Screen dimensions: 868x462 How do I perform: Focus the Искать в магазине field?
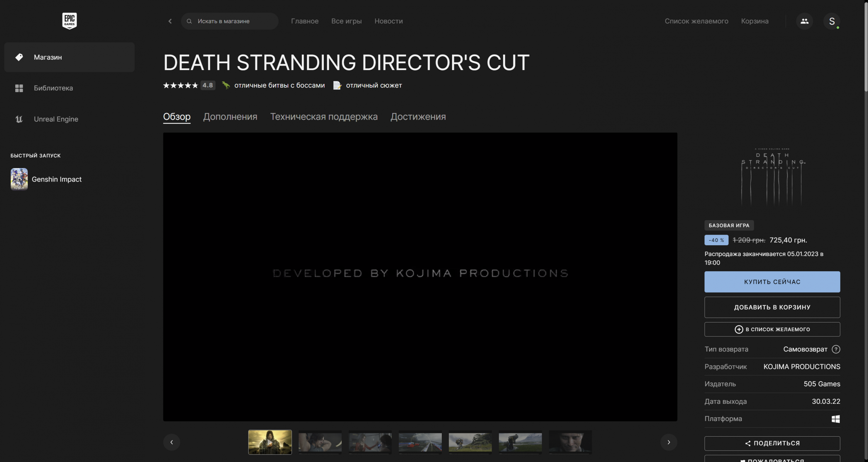coord(230,21)
